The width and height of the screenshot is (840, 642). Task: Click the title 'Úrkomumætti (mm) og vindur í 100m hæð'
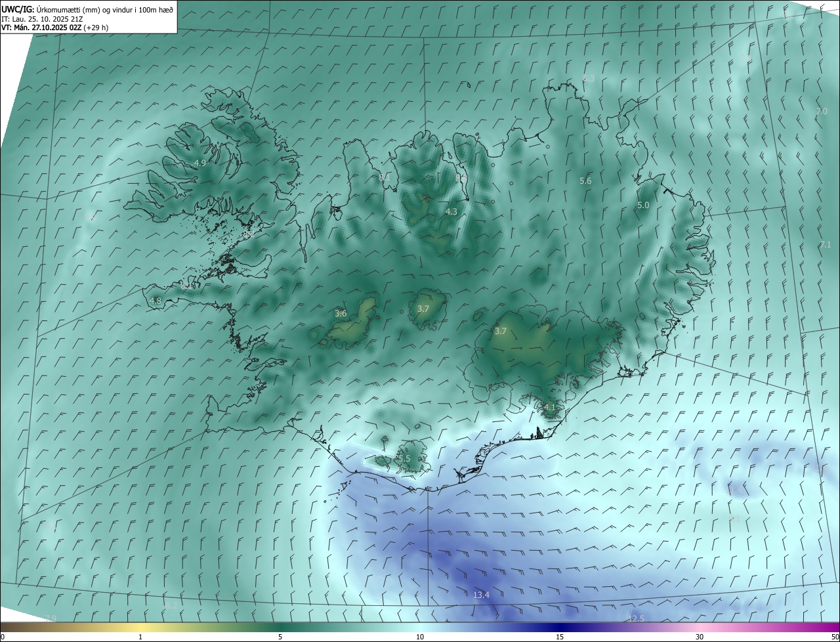click(105, 9)
